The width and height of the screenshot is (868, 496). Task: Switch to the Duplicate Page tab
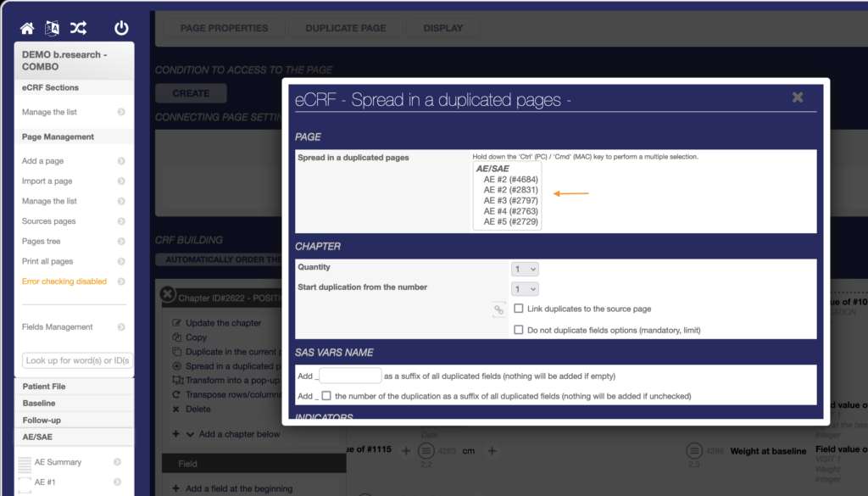[x=346, y=28]
